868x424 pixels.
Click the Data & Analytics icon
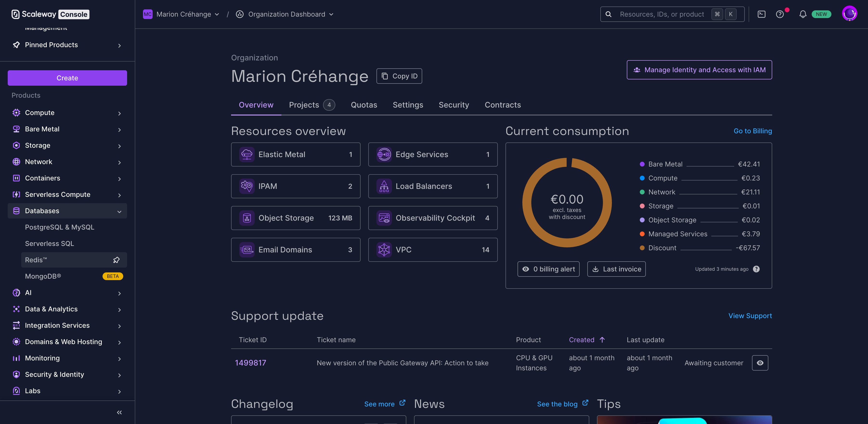[x=16, y=309]
